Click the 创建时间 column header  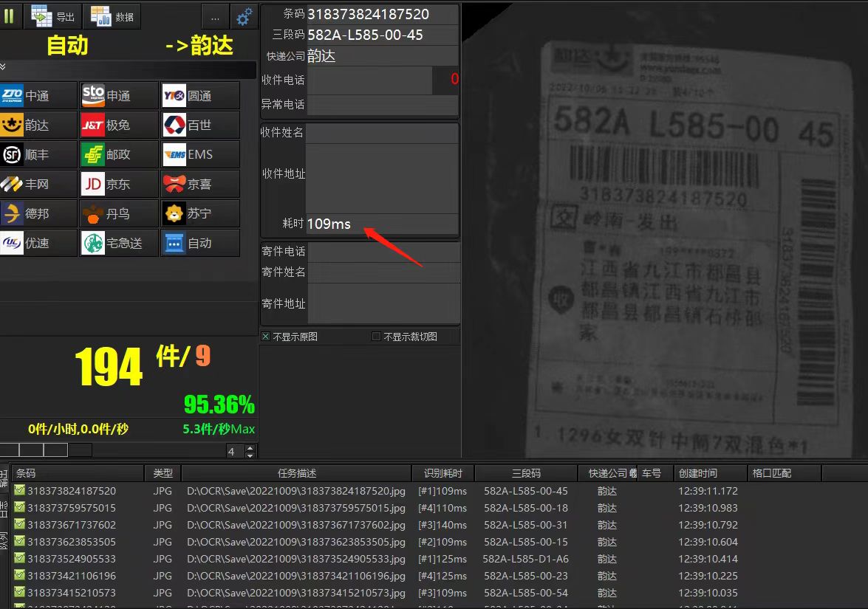tap(710, 473)
